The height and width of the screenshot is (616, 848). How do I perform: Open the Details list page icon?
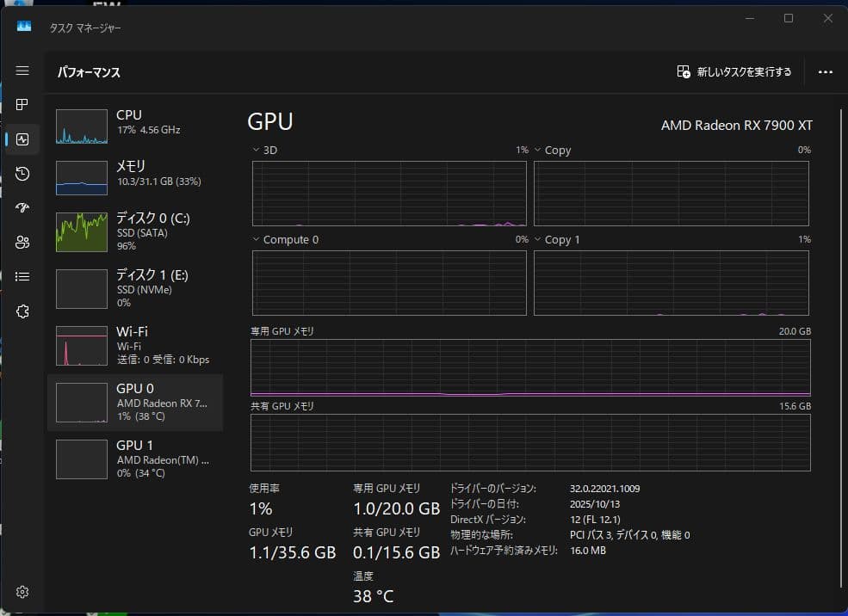coord(22,277)
